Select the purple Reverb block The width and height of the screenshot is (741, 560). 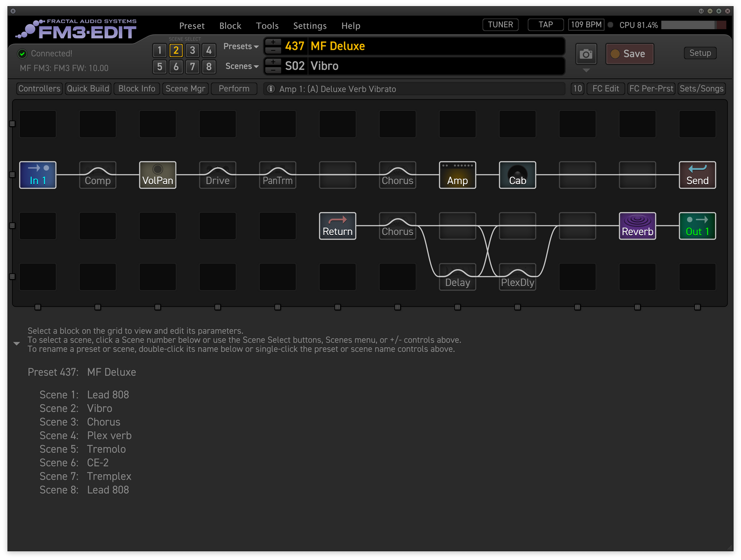tap(637, 226)
